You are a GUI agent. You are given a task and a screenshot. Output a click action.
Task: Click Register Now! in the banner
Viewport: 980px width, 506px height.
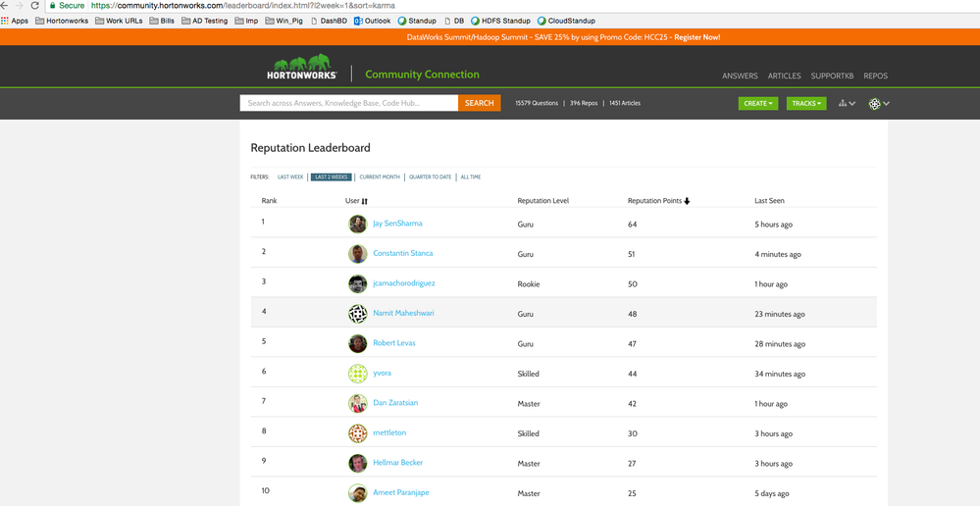(696, 37)
